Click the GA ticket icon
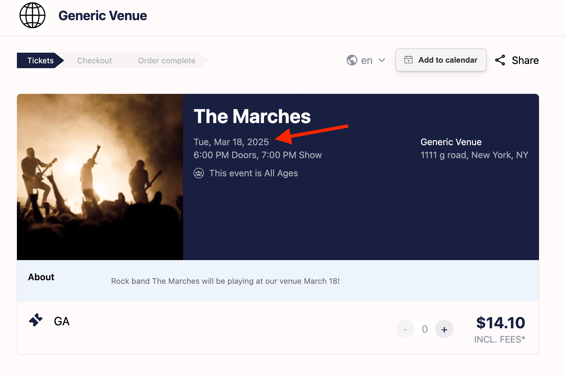This screenshot has height=376, width=565. 36,320
